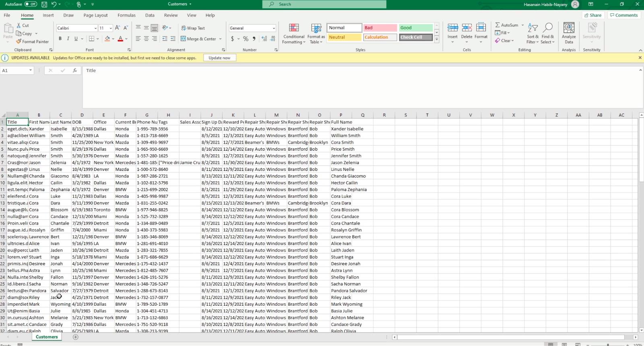
Task: Click the Decrease Indent icon
Action: [165, 39]
